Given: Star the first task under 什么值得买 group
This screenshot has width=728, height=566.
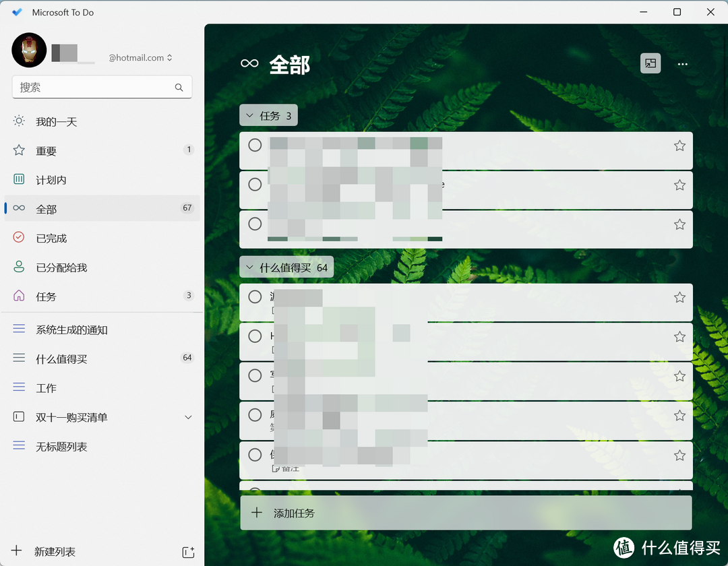Looking at the screenshot, I should tap(679, 297).
